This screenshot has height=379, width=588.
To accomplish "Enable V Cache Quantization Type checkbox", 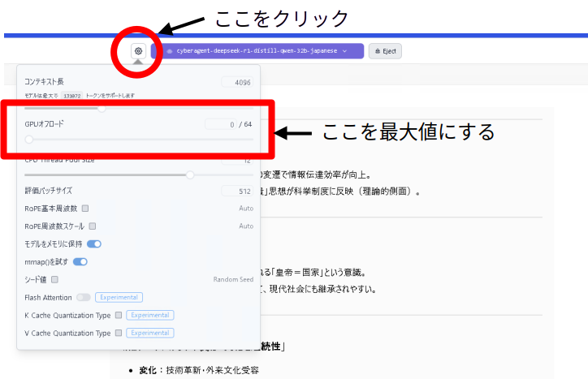I will pyautogui.click(x=119, y=333).
